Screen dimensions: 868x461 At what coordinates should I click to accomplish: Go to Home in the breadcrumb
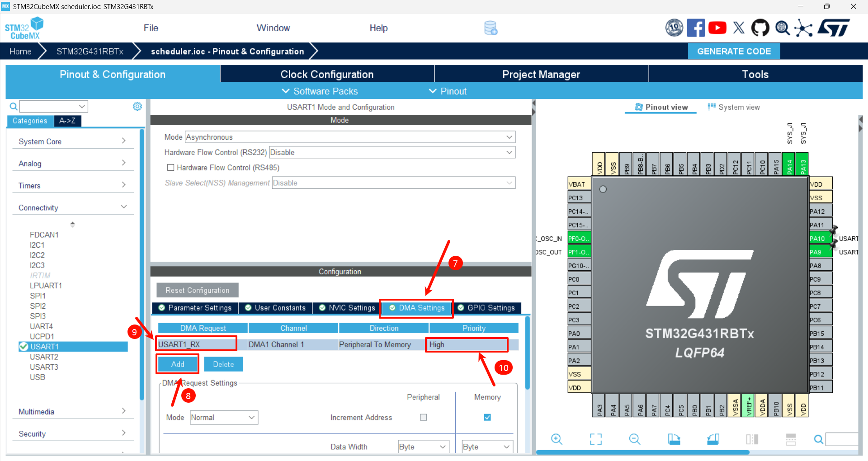pos(20,52)
